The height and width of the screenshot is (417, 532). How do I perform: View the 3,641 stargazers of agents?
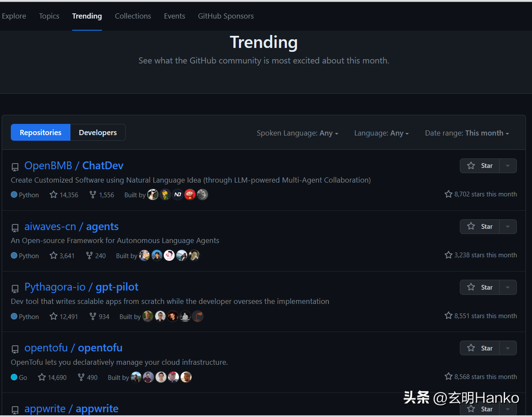(62, 256)
